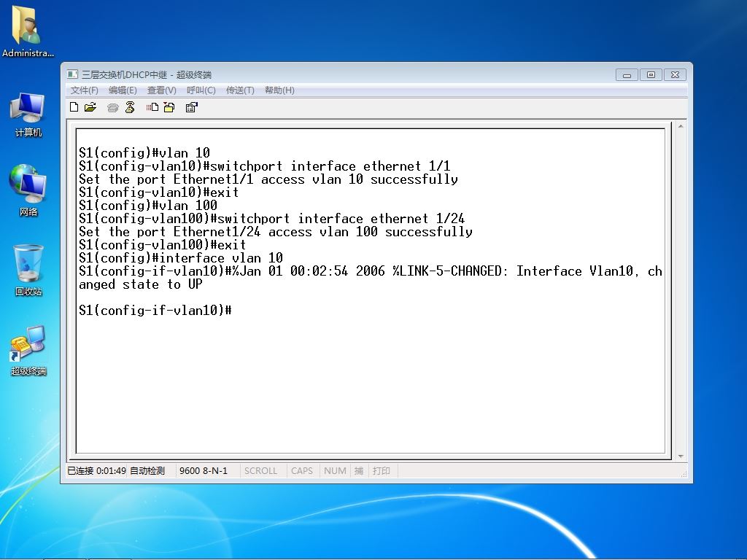This screenshot has height=560, width=747.
Task: Click the 'anged state to UP' line
Action: tap(141, 284)
